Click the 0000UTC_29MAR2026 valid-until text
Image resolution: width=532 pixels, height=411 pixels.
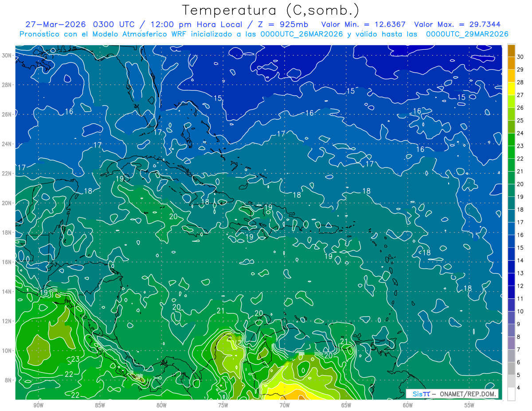coord(467,34)
